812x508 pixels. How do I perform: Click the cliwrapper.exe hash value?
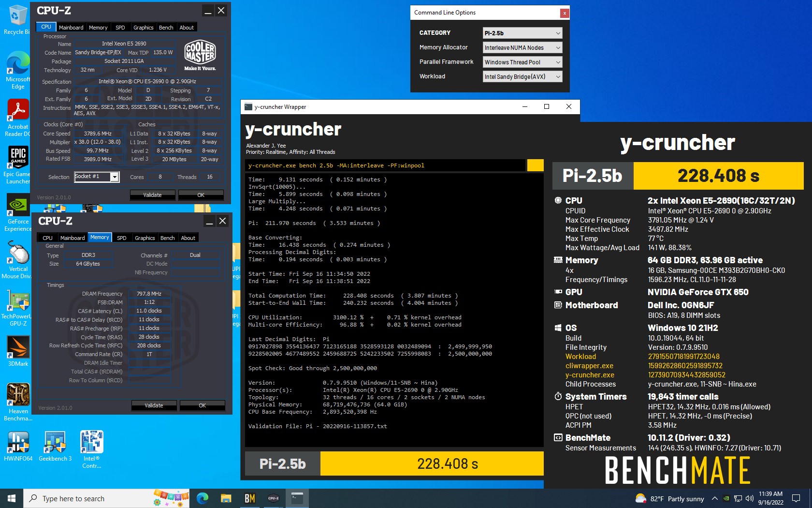(685, 366)
